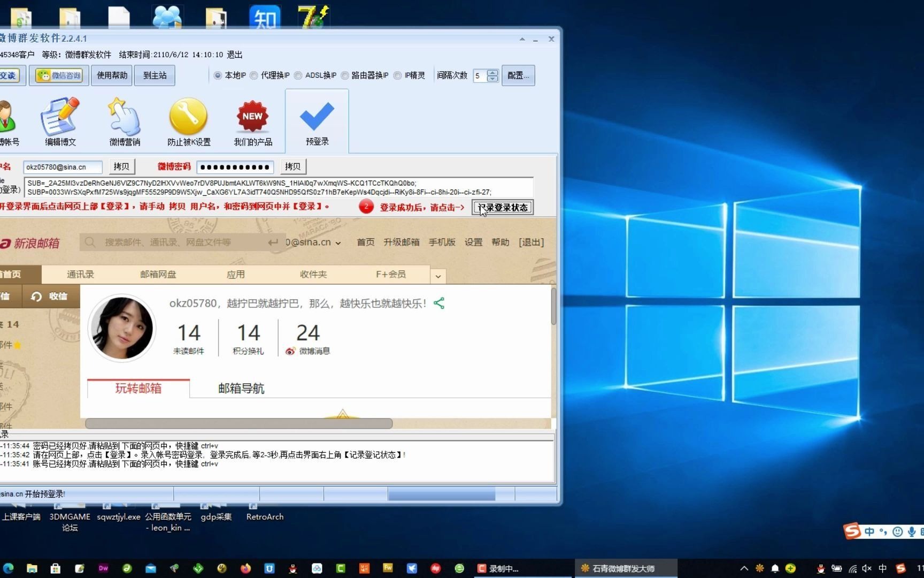924x578 pixels.
Task: Switch to 石青微博群发大师 taskbar window
Action: point(626,568)
